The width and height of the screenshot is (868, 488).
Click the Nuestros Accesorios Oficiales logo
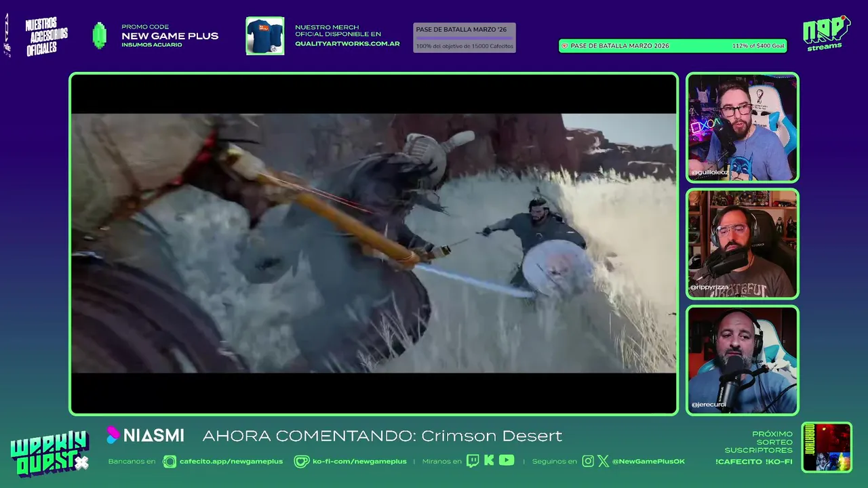click(46, 37)
